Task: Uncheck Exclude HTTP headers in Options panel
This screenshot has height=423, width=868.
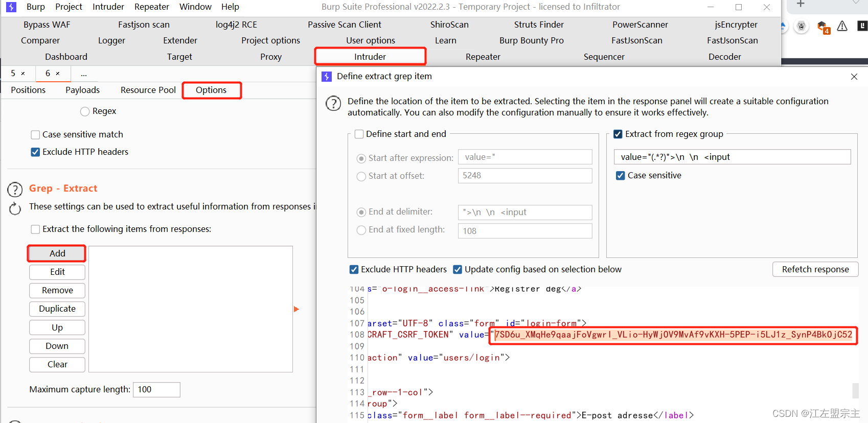Action: (35, 152)
